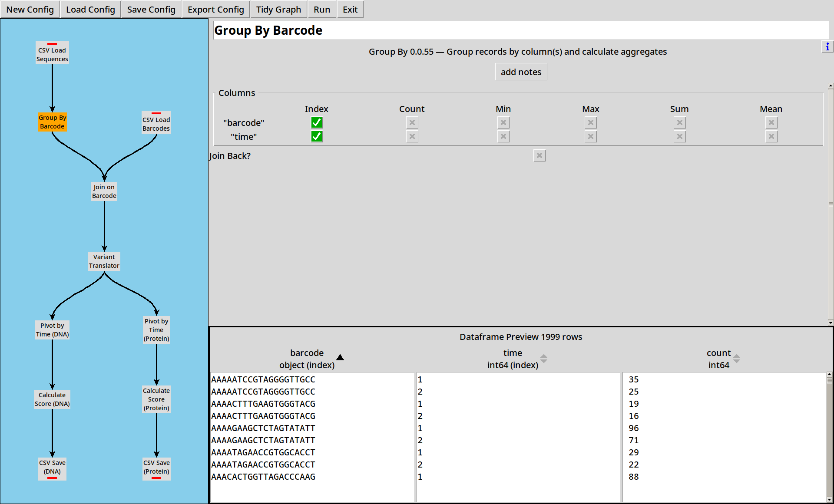The width and height of the screenshot is (834, 504).
Task: Enable Sum for the time column
Action: (680, 137)
